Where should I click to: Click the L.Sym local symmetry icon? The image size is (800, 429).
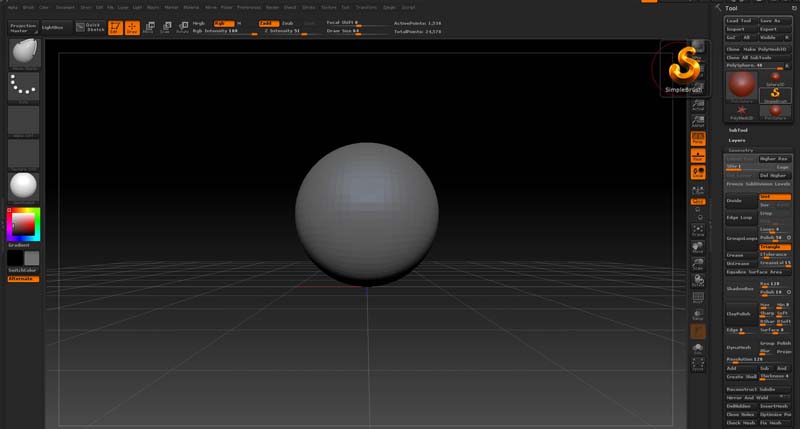698,190
